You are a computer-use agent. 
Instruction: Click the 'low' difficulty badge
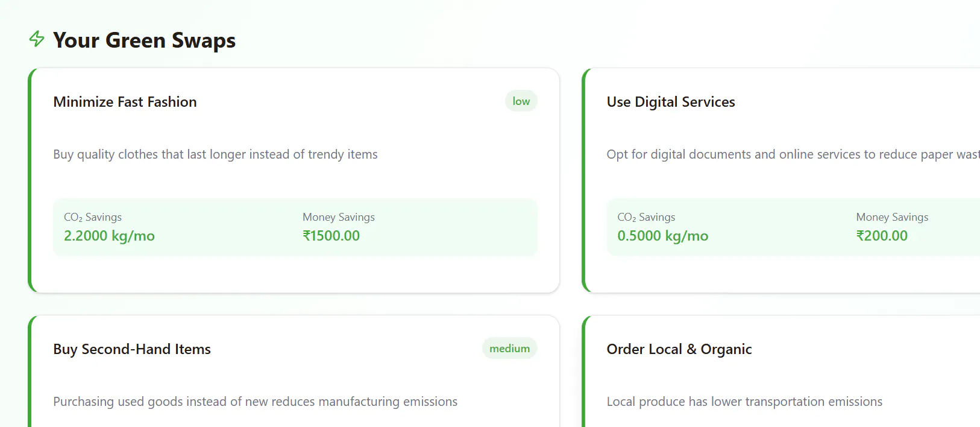pyautogui.click(x=521, y=101)
